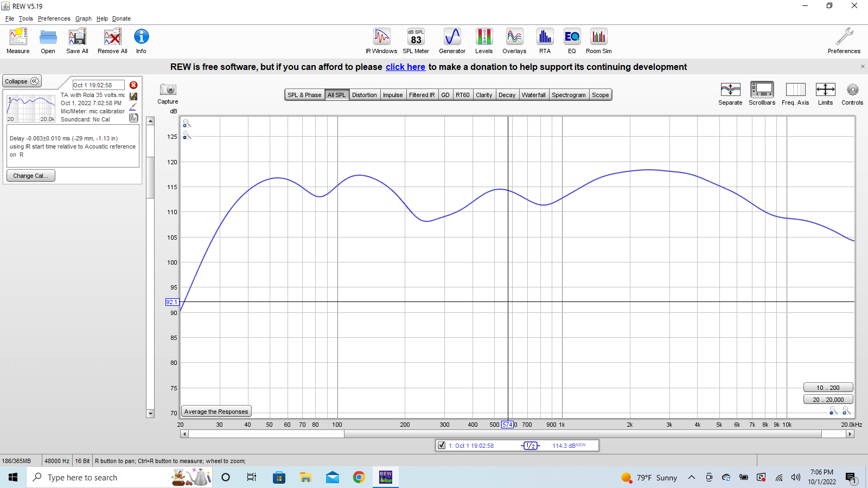Open Preferences wrench icon
The image size is (868, 488).
pyautogui.click(x=844, y=41)
